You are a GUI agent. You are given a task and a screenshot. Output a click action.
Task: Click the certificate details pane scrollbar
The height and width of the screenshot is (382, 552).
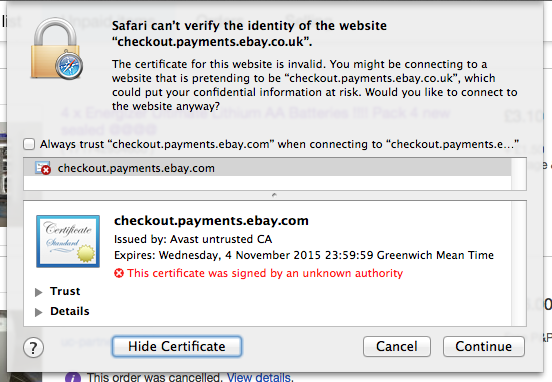coord(519,263)
